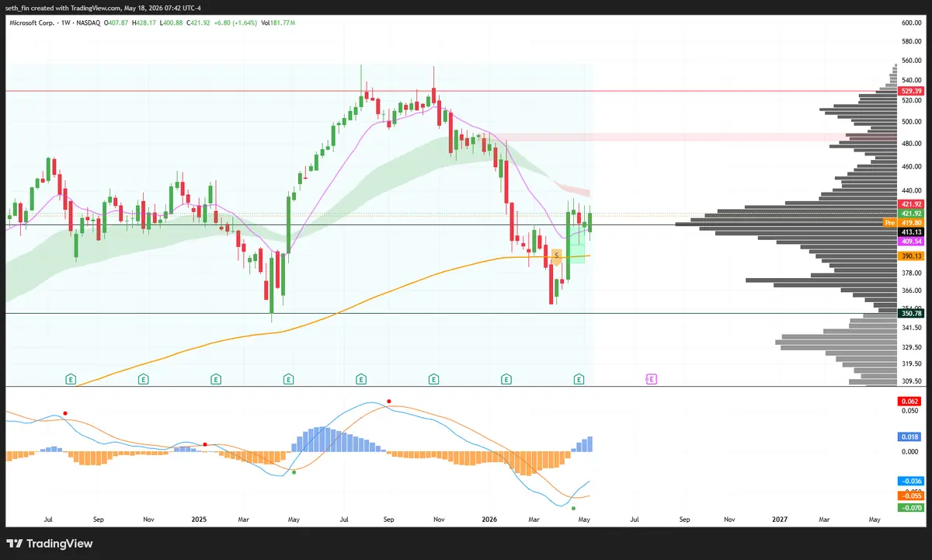Click the 309.50 label on the price scale
Image resolution: width=932 pixels, height=560 pixels.
(911, 381)
